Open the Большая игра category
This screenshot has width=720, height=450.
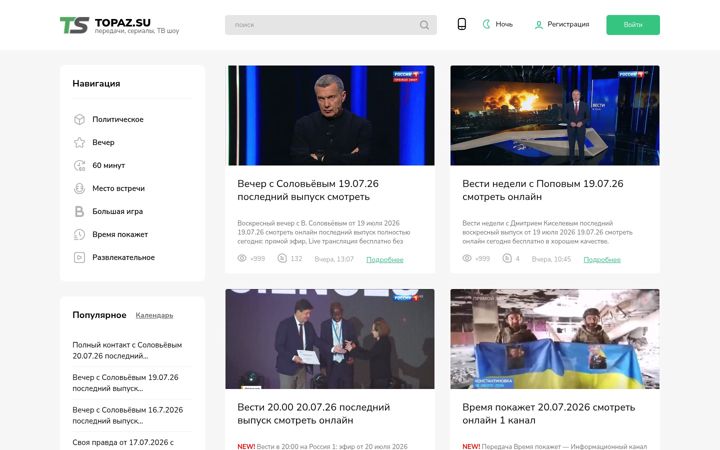[x=118, y=211]
